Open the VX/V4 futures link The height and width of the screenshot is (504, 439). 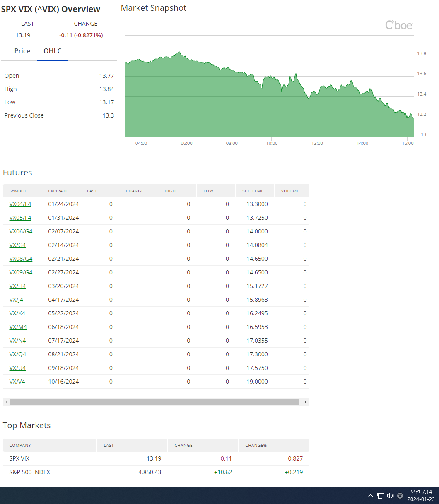pyautogui.click(x=17, y=382)
